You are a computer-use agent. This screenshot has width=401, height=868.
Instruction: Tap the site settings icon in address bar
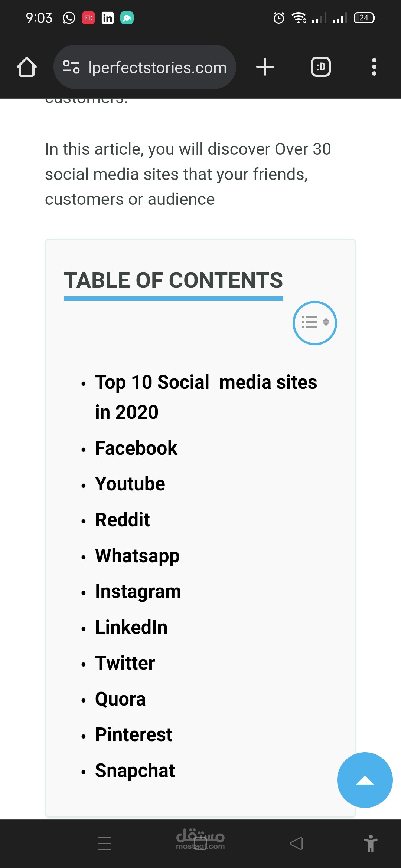point(71,67)
